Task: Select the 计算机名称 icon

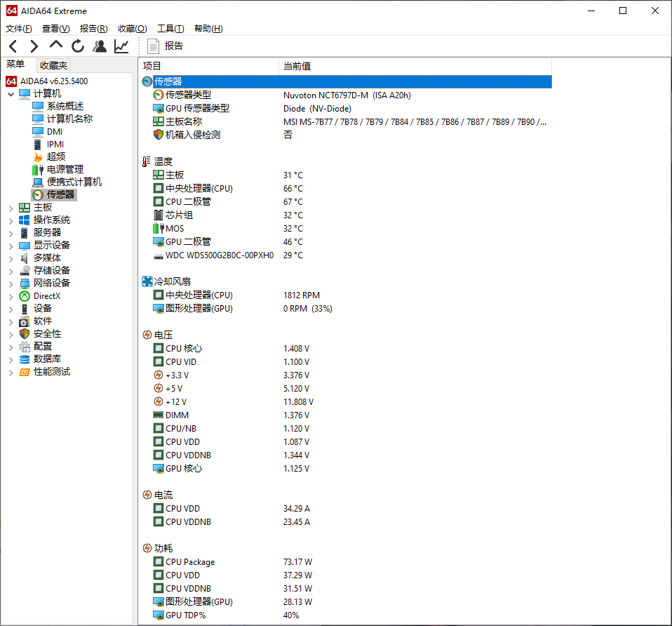Action: 38,119
